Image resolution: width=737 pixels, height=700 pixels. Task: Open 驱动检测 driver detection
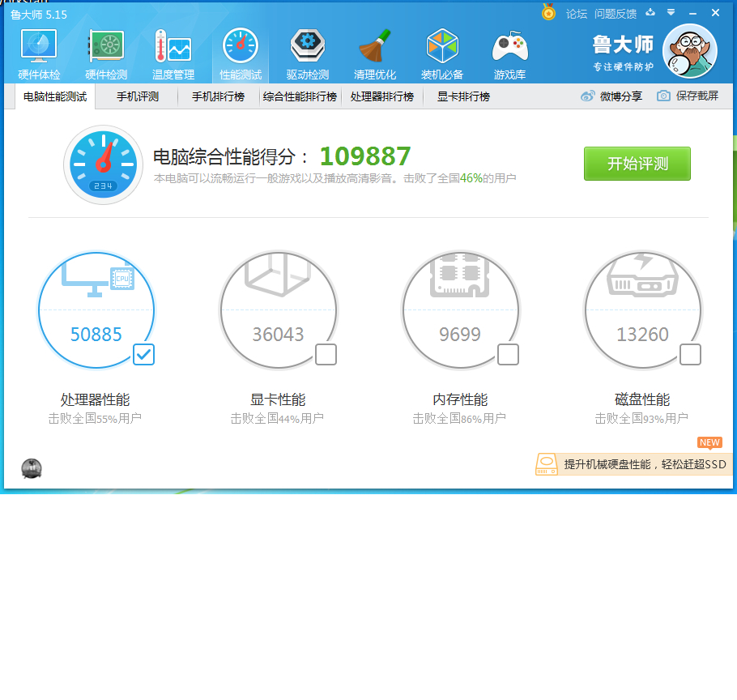(308, 54)
